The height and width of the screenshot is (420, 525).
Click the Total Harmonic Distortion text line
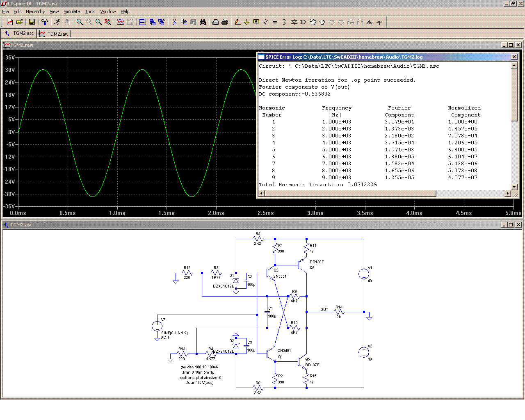318,185
